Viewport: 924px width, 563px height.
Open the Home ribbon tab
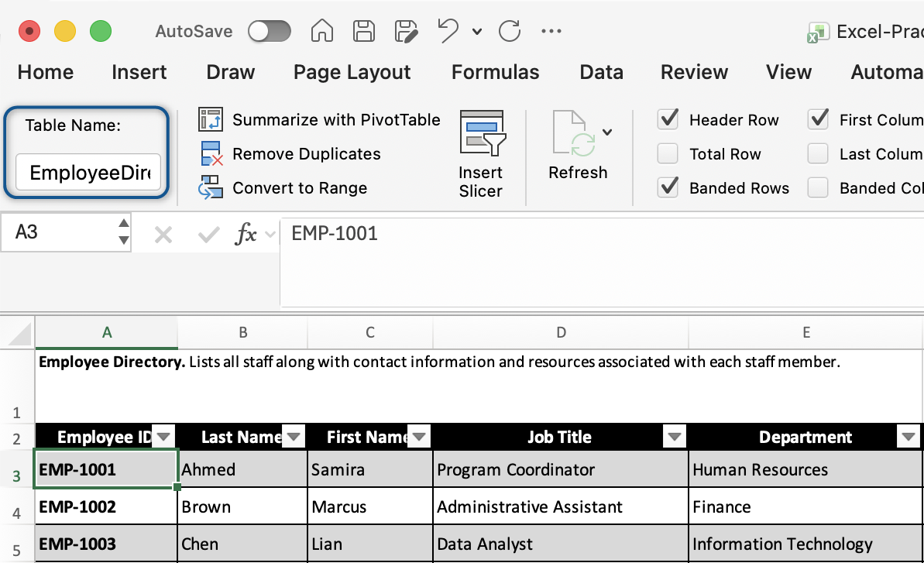point(46,72)
